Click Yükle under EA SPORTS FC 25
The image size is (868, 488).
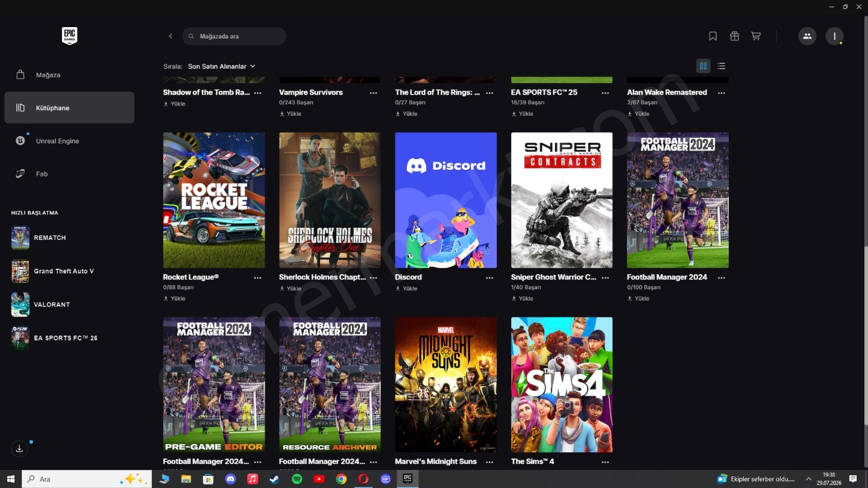coord(522,114)
